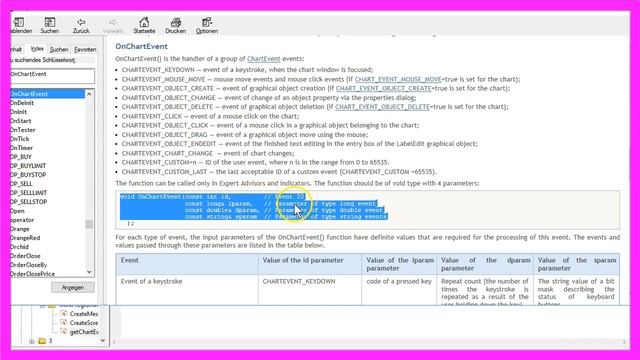Select OrderCloseBy in the index list
640x360 pixels.
(x=29, y=265)
